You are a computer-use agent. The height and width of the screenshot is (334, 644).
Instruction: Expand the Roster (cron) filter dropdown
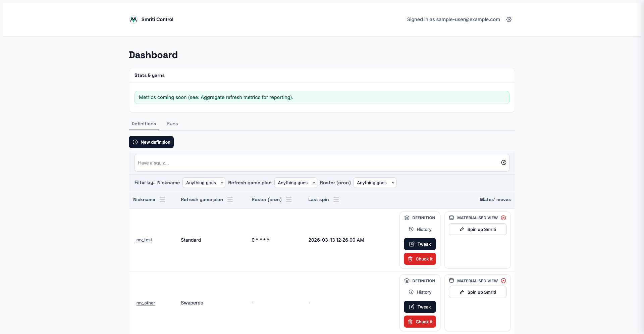click(x=375, y=183)
